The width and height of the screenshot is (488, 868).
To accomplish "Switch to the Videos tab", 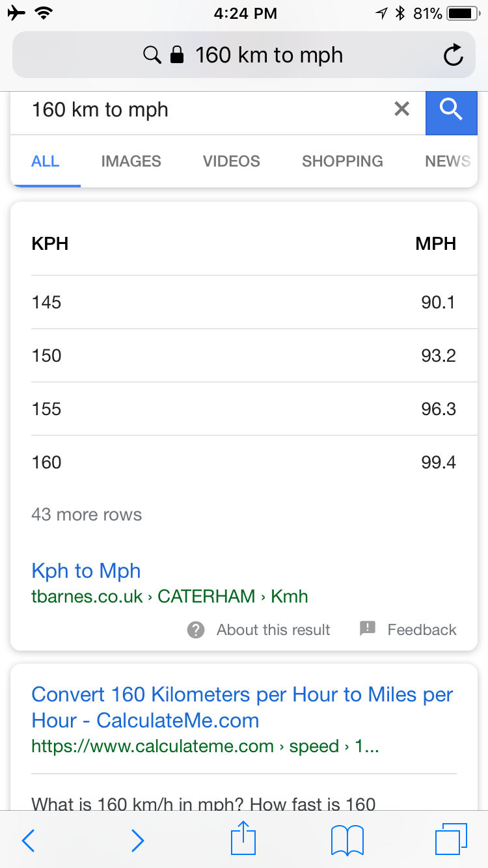I will coord(231,161).
